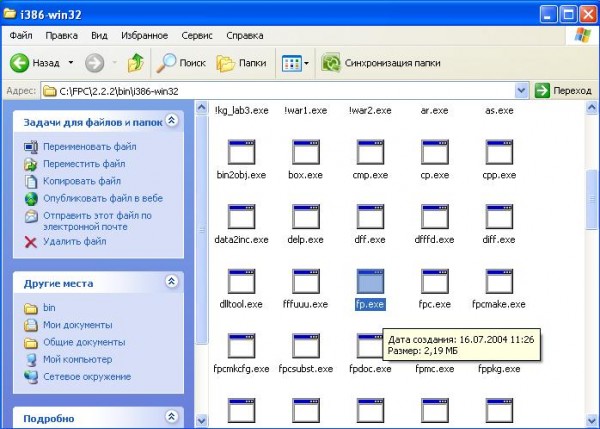Click the Переход go button
This screenshot has width=600, height=429.
click(x=563, y=91)
